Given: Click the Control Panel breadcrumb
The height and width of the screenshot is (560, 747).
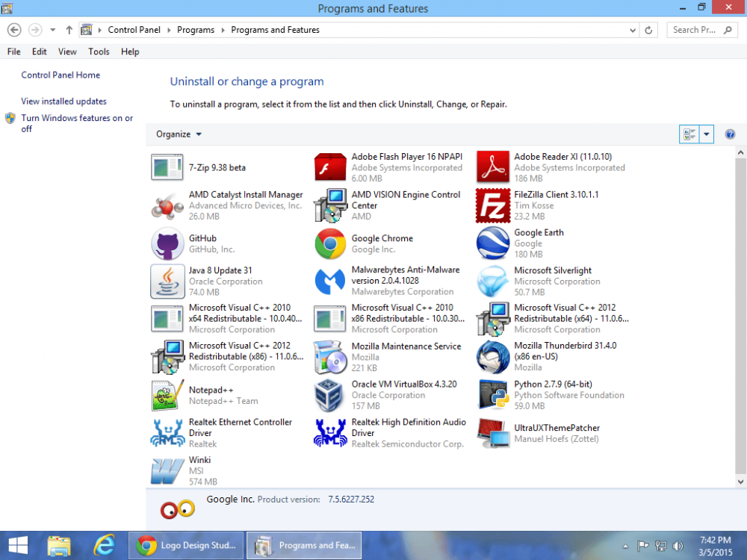Looking at the screenshot, I should (134, 30).
